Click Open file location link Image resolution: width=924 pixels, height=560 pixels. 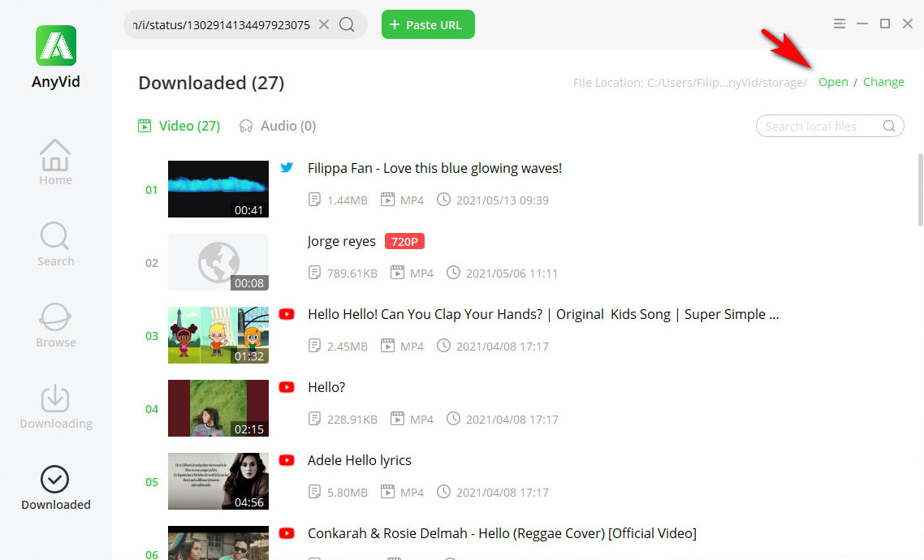pyautogui.click(x=833, y=82)
